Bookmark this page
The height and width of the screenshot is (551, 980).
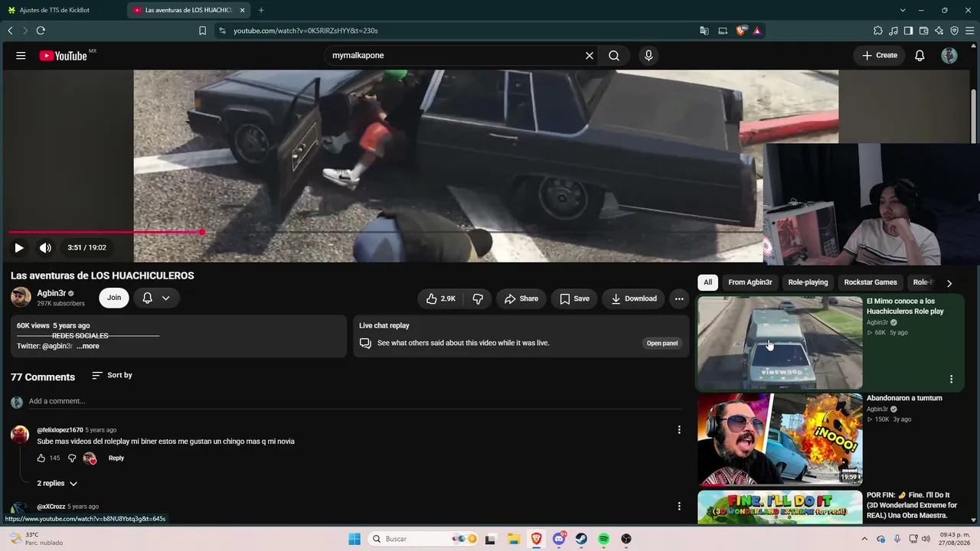202,31
